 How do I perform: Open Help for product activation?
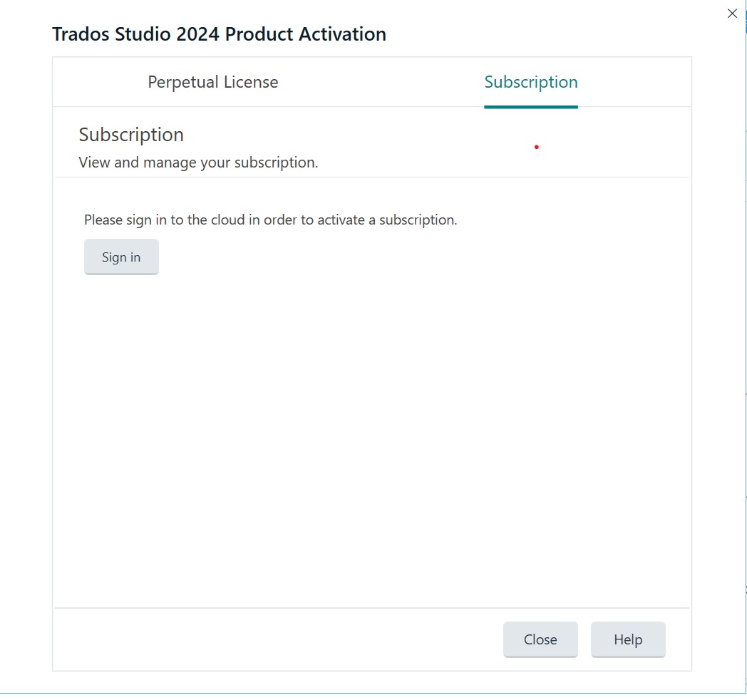coord(627,639)
